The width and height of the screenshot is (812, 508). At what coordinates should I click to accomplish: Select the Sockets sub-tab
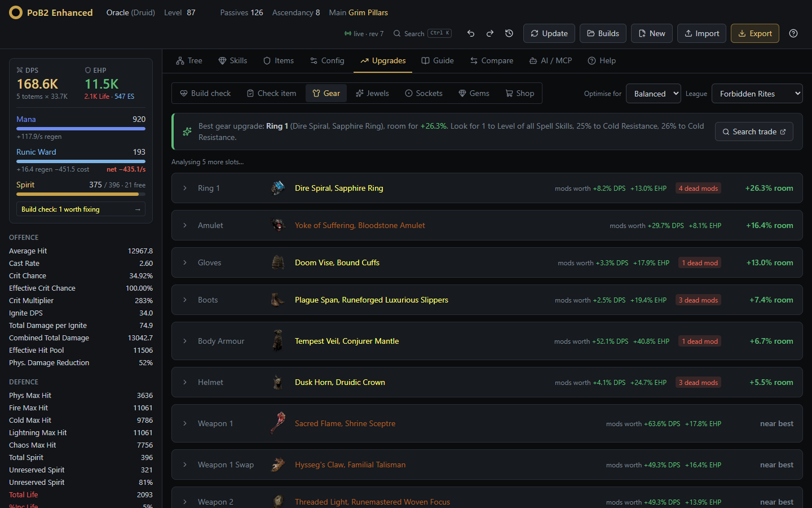coord(423,93)
